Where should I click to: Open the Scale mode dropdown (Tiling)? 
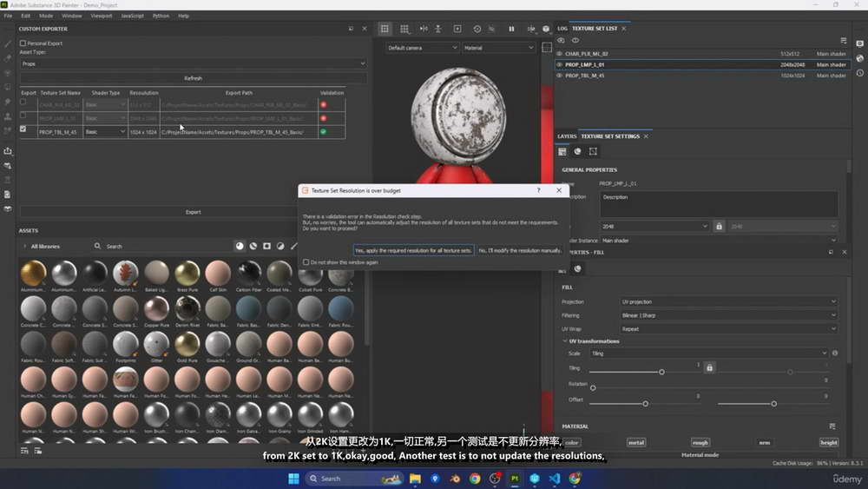point(708,354)
